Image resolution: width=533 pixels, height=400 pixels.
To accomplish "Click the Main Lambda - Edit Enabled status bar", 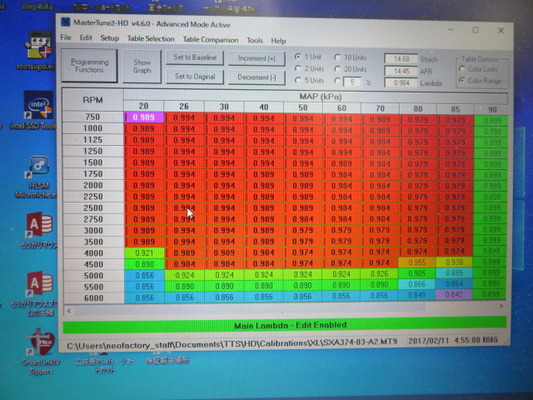I will coord(285,325).
